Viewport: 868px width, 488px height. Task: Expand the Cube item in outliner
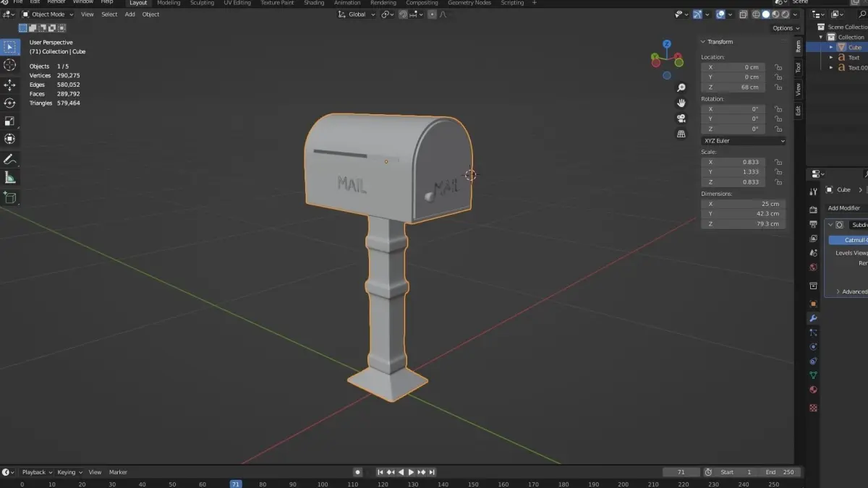[831, 47]
